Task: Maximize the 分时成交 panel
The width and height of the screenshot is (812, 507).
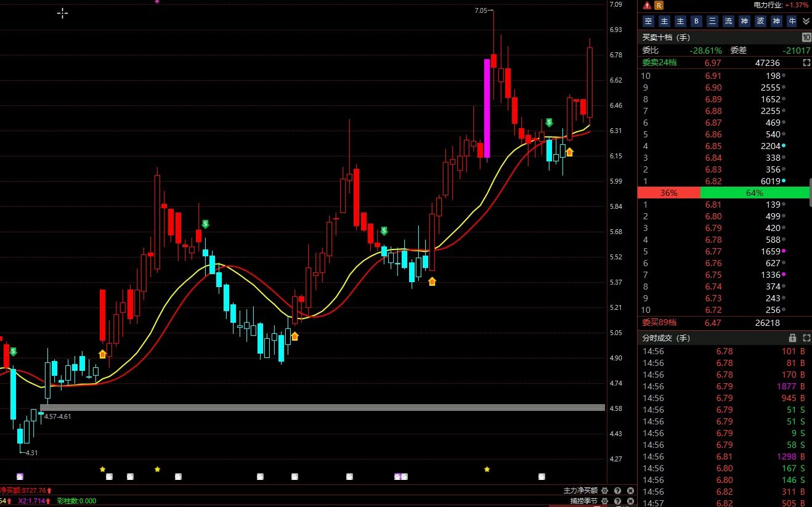Action: pos(806,338)
